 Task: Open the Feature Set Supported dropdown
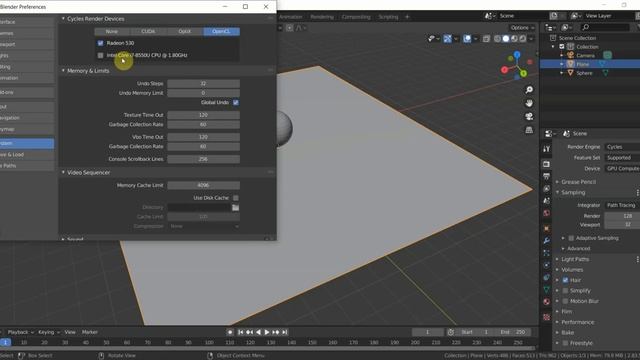(x=622, y=158)
